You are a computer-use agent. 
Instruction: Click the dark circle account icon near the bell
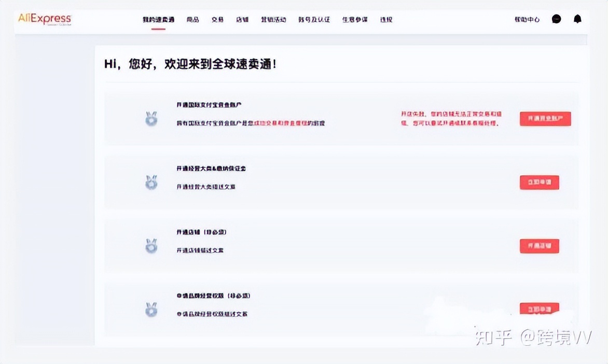pyautogui.click(x=556, y=19)
